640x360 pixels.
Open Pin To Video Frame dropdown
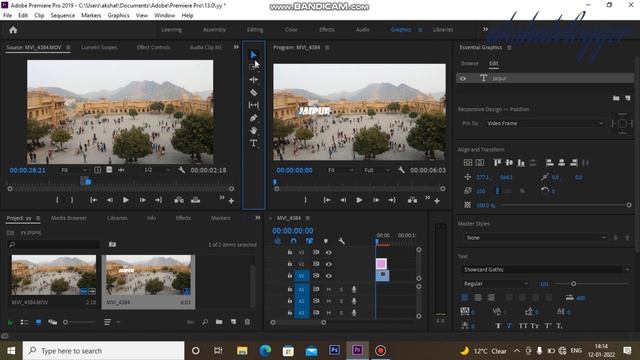(x=544, y=123)
